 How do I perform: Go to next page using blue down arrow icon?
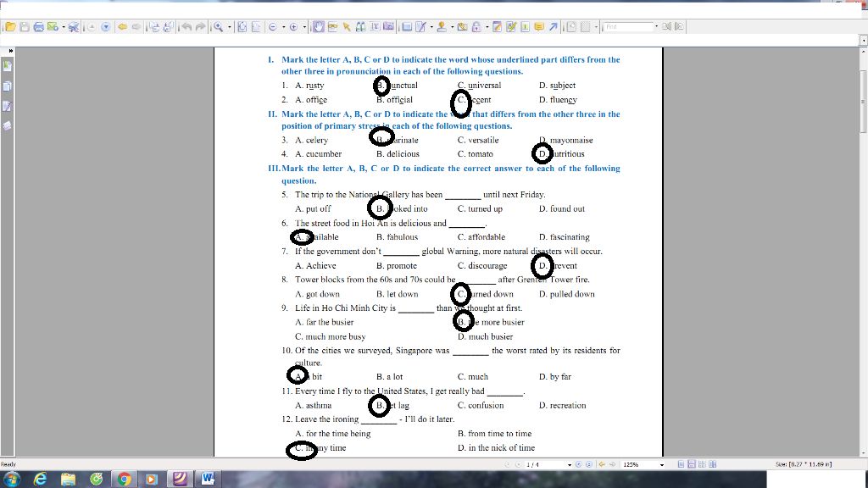(106, 26)
